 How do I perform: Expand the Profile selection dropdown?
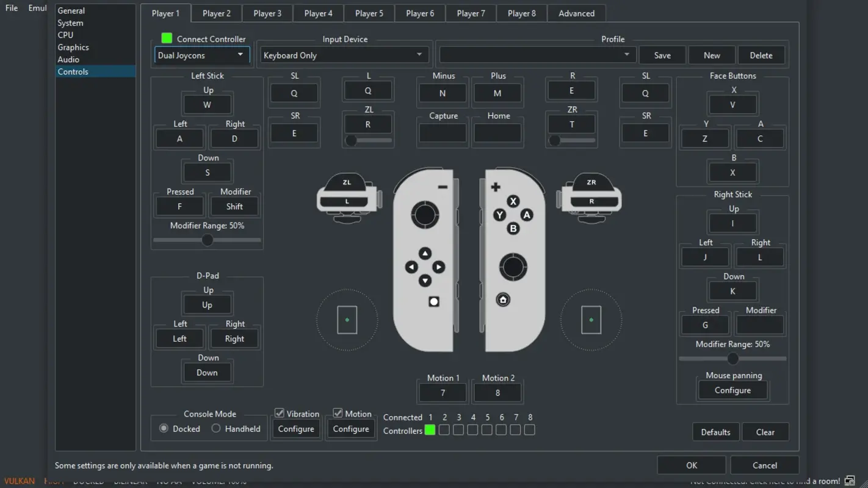point(537,54)
